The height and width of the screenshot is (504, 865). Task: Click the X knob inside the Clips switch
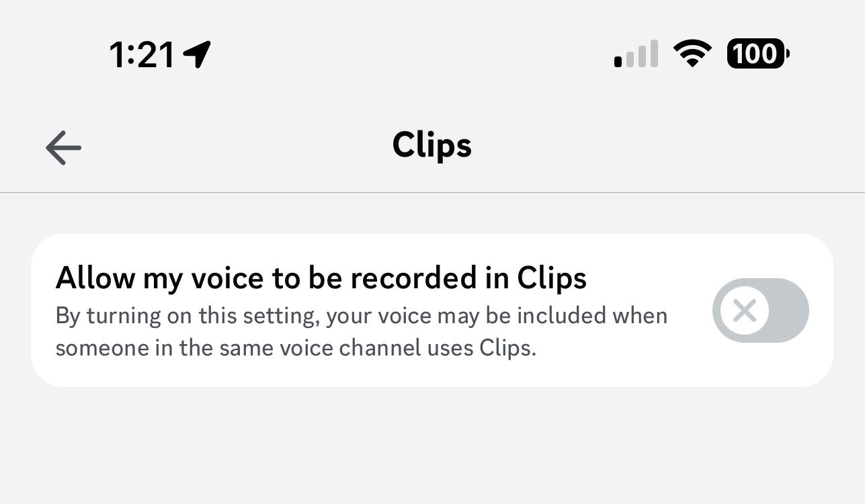(x=744, y=310)
